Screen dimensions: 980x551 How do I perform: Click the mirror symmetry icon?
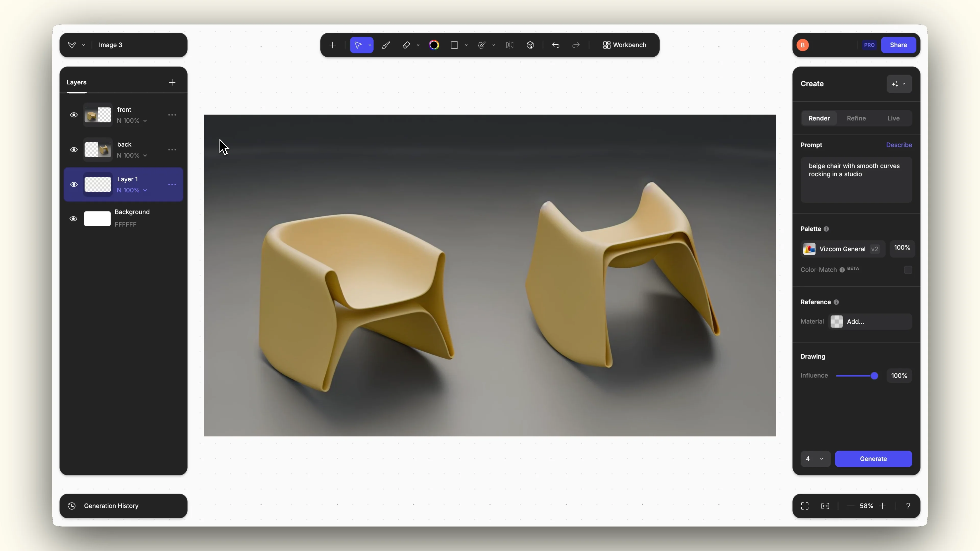509,45
